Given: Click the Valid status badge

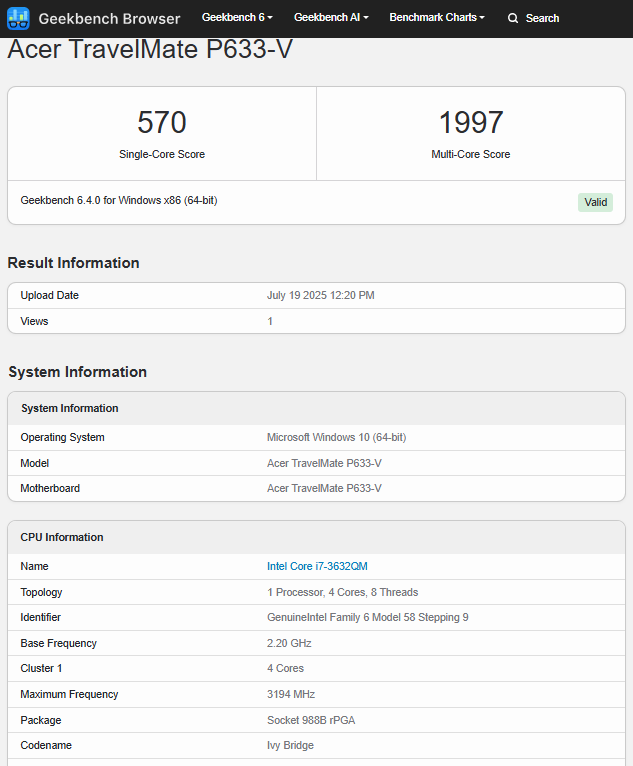Looking at the screenshot, I should 595,202.
